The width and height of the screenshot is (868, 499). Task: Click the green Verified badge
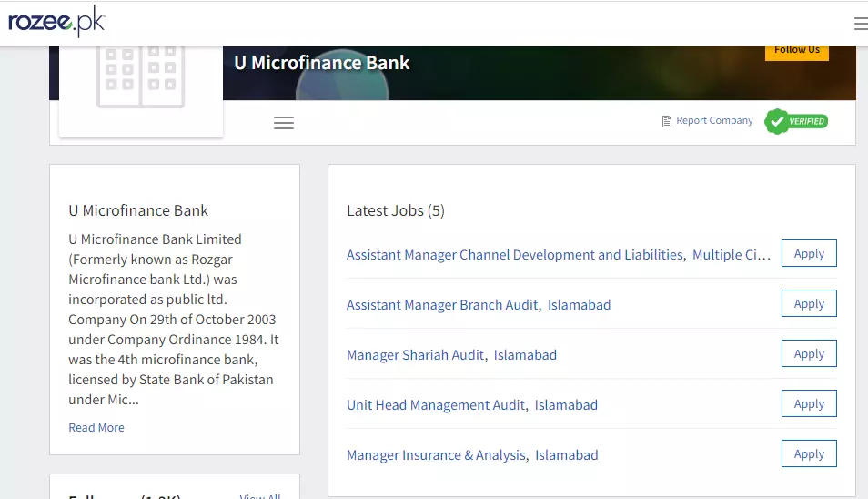coord(796,121)
